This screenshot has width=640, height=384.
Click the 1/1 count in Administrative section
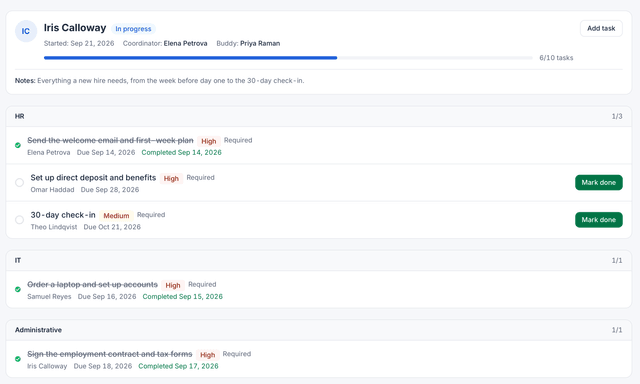coord(617,330)
